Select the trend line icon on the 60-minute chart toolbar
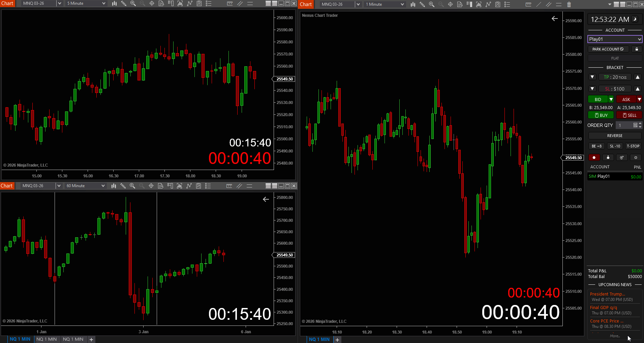Image resolution: width=644 pixels, height=343 pixels. [x=189, y=186]
